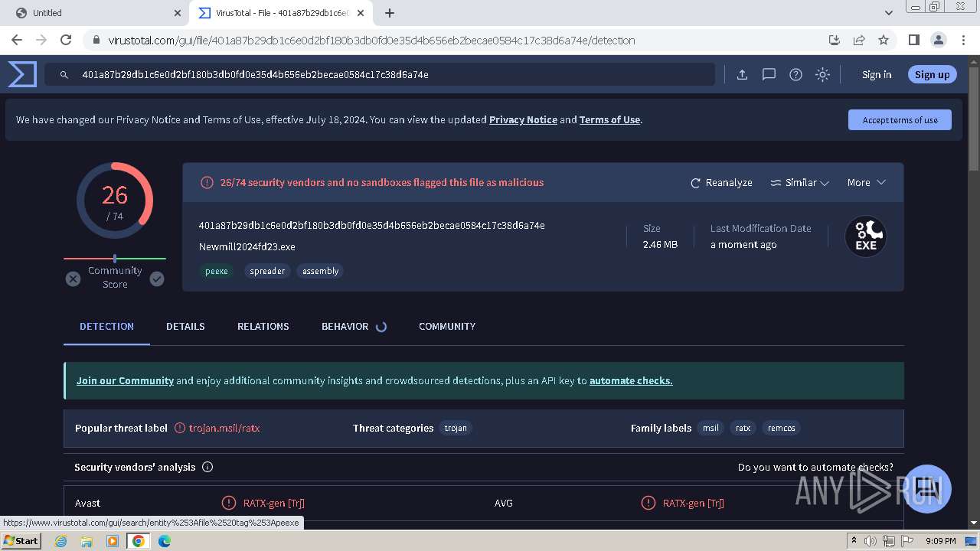Expand the tab search chevron

[888, 13]
